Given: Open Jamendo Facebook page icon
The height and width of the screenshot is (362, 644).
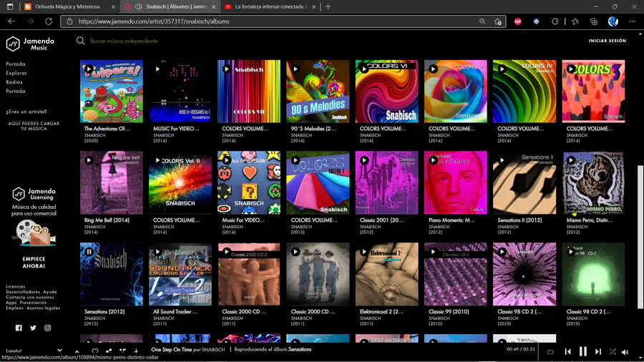Looking at the screenshot, I should [19, 328].
